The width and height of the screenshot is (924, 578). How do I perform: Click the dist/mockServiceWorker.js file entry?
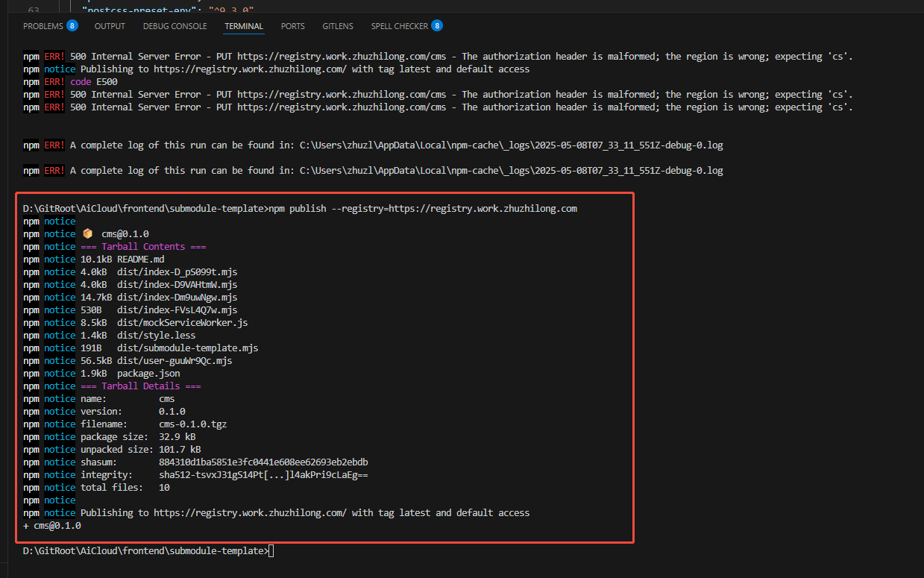(183, 323)
